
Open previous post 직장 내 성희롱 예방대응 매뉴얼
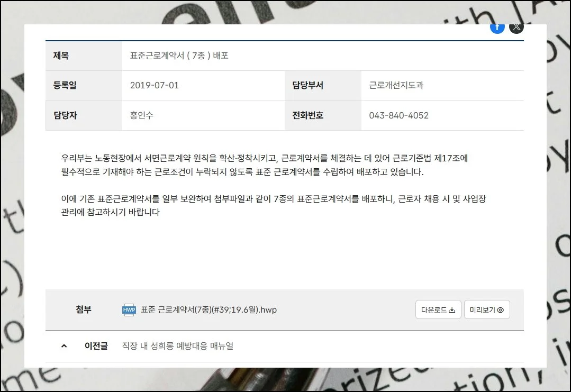click(177, 346)
